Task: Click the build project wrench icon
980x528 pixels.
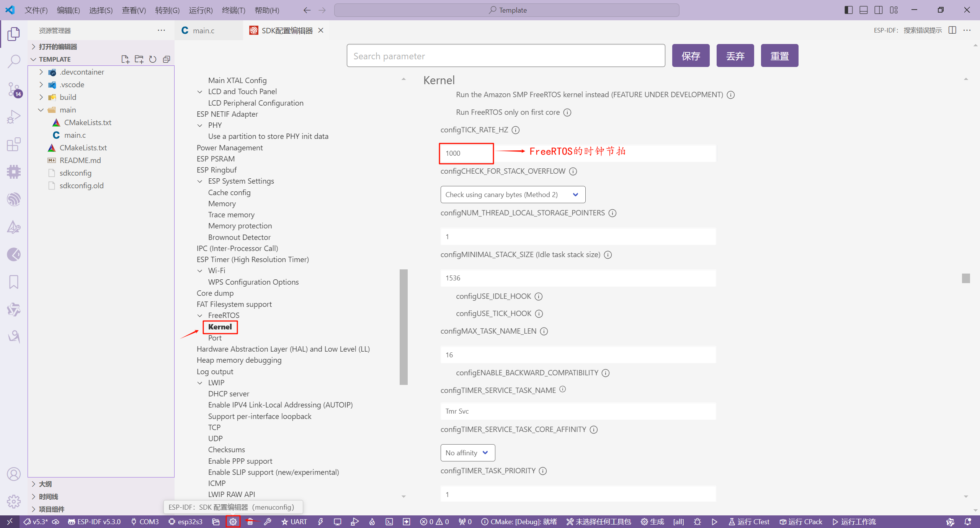Action: click(268, 521)
